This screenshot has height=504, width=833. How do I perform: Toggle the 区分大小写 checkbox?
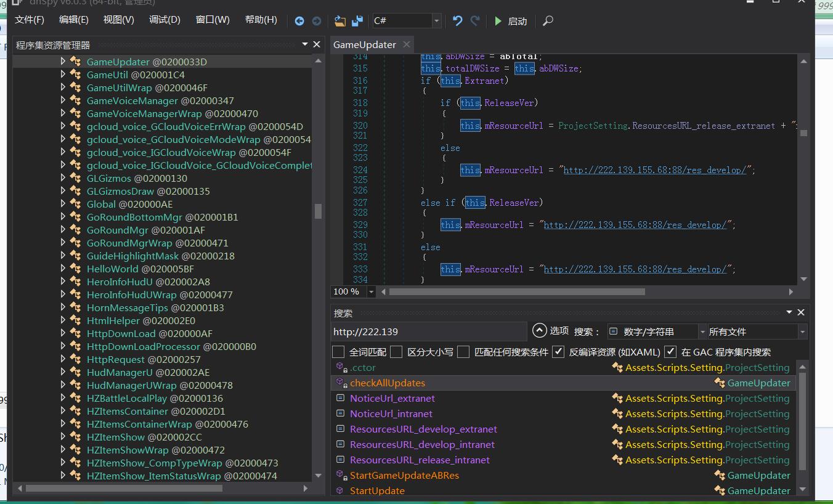point(396,352)
